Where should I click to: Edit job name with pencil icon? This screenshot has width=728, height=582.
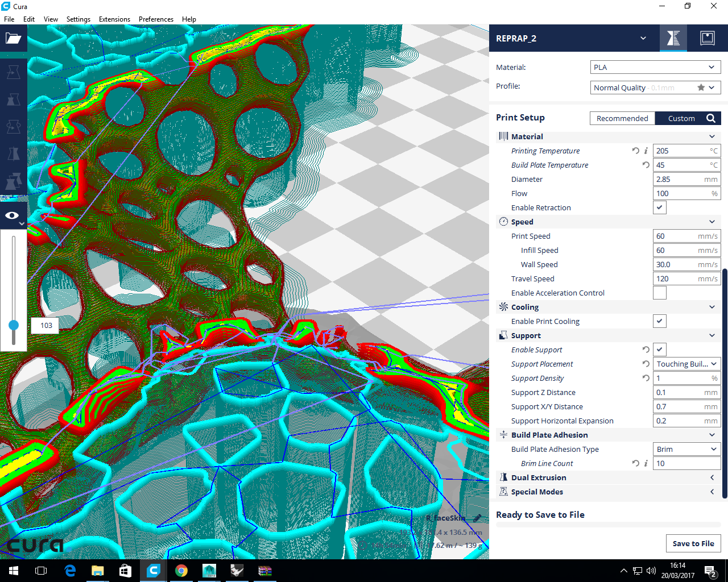477,518
